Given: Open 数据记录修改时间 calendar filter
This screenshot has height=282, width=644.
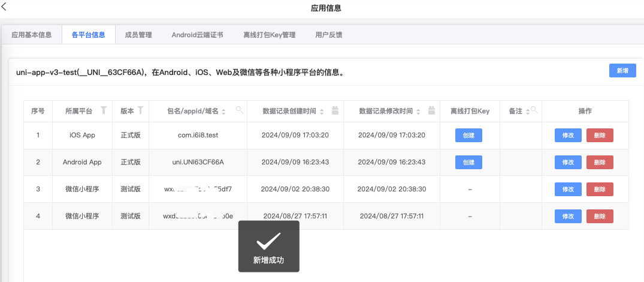Looking at the screenshot, I should click(431, 110).
